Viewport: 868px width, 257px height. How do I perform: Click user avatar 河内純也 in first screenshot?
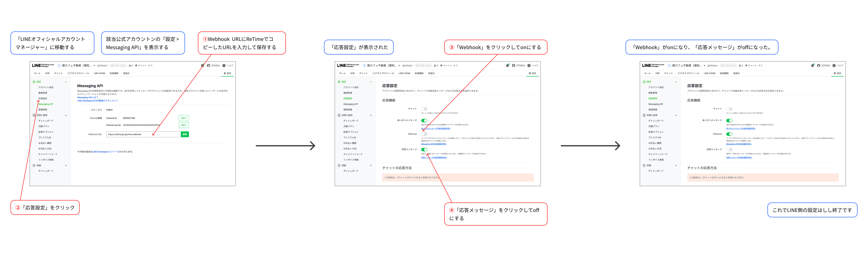[x=209, y=66]
